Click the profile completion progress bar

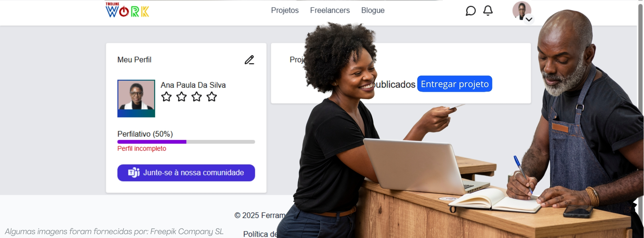click(x=186, y=142)
